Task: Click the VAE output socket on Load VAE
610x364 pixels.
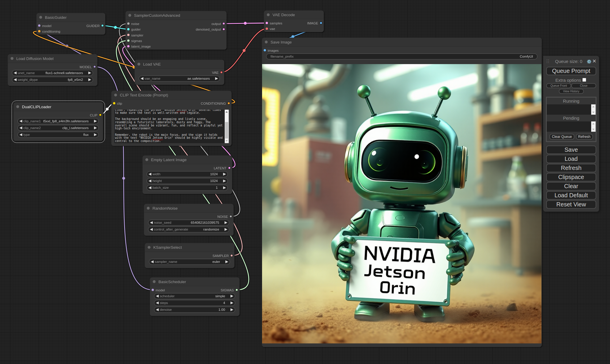Action: 221,72
